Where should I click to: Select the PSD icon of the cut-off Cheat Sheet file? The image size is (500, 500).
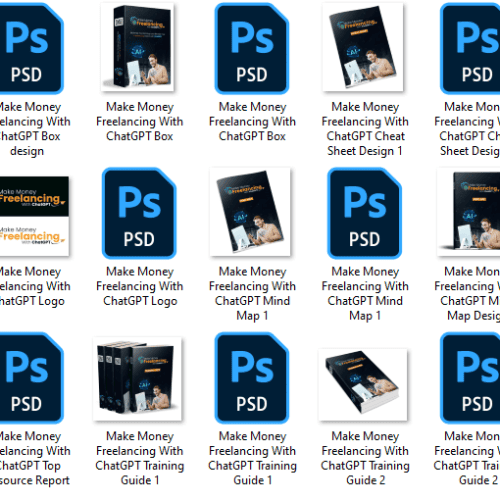click(x=470, y=48)
